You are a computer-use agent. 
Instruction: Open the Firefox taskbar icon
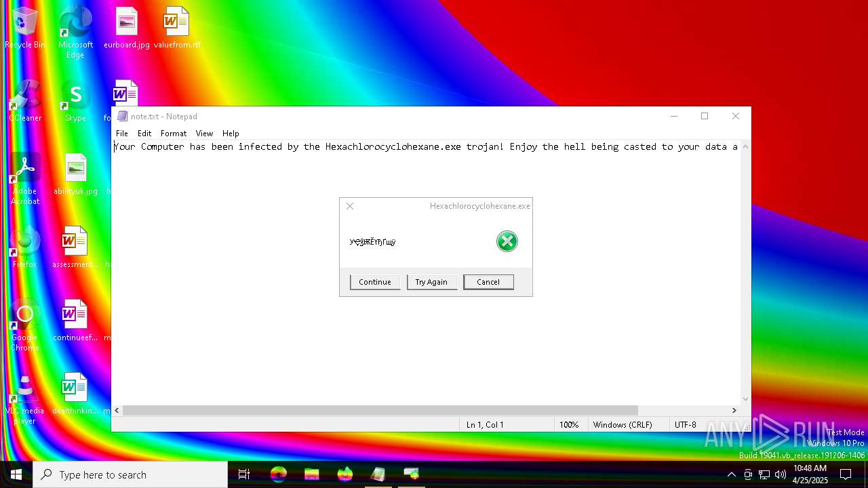344,474
